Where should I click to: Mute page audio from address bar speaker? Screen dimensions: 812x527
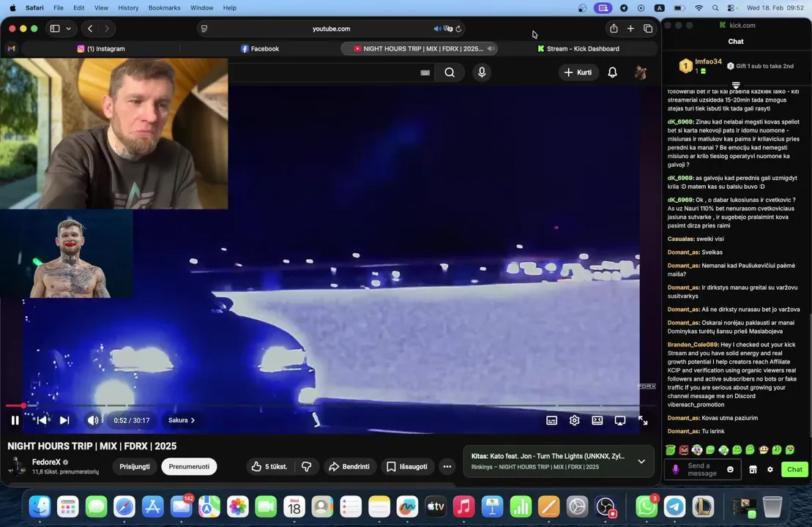pyautogui.click(x=437, y=29)
